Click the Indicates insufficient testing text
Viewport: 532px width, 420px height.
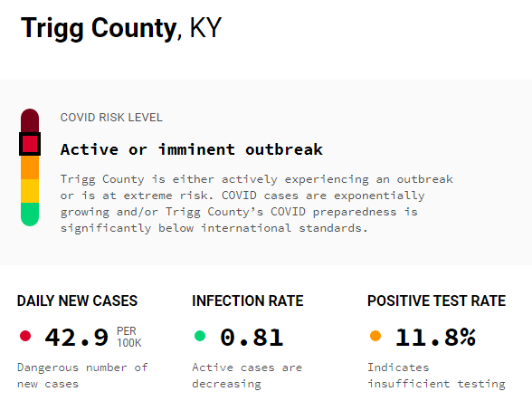(x=437, y=376)
